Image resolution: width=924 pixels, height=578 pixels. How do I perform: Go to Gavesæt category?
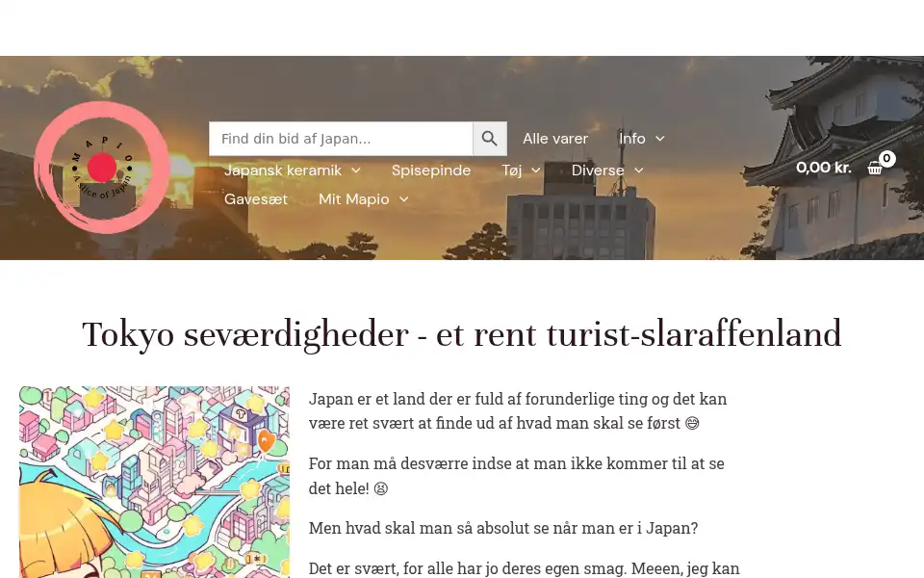coord(256,199)
